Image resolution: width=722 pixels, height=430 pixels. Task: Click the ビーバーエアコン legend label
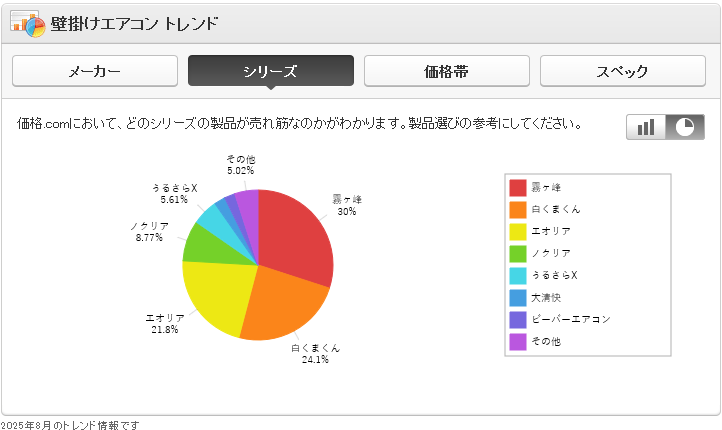tap(571, 319)
